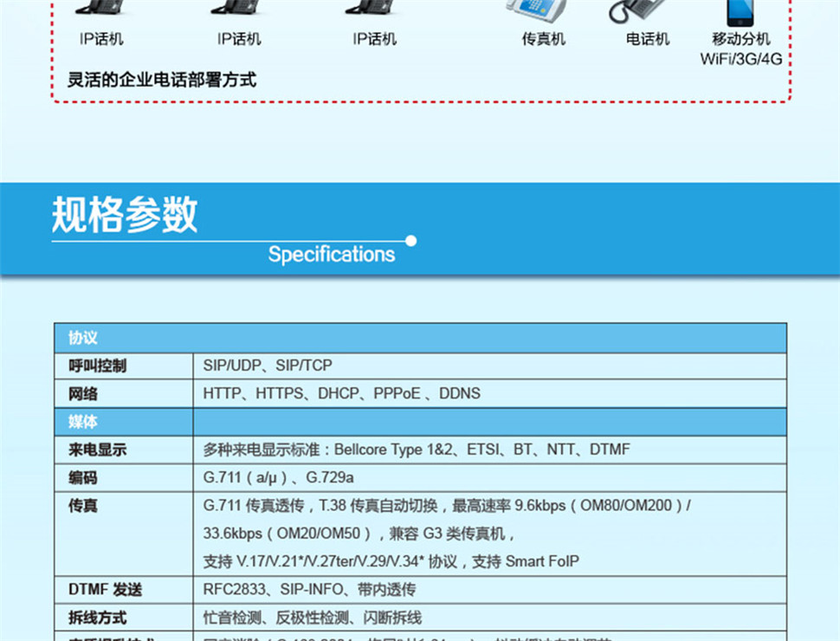Click the leftmost IP话机 phone icon

pyautogui.click(x=100, y=9)
